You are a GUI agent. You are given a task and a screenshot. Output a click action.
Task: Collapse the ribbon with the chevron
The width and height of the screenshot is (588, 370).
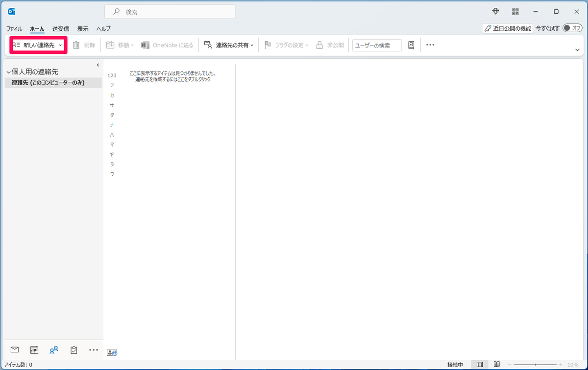pos(577,49)
